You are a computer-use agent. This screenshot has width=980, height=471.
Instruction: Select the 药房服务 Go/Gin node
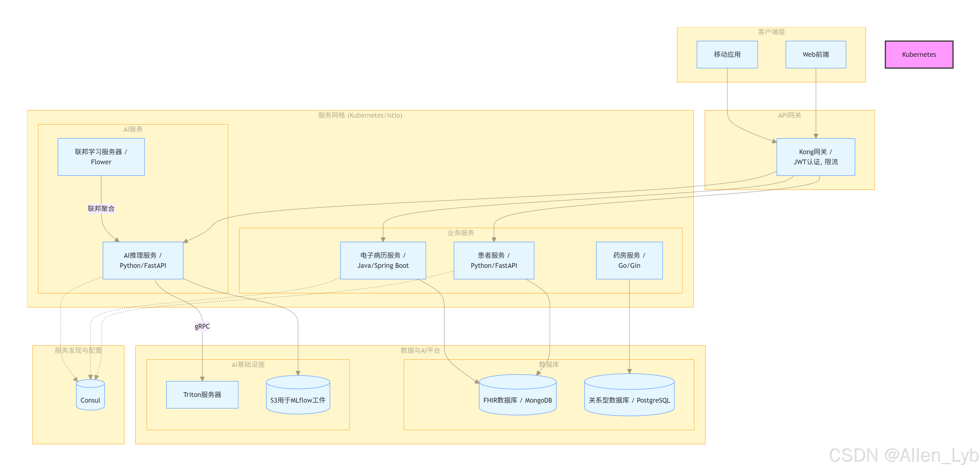point(629,260)
